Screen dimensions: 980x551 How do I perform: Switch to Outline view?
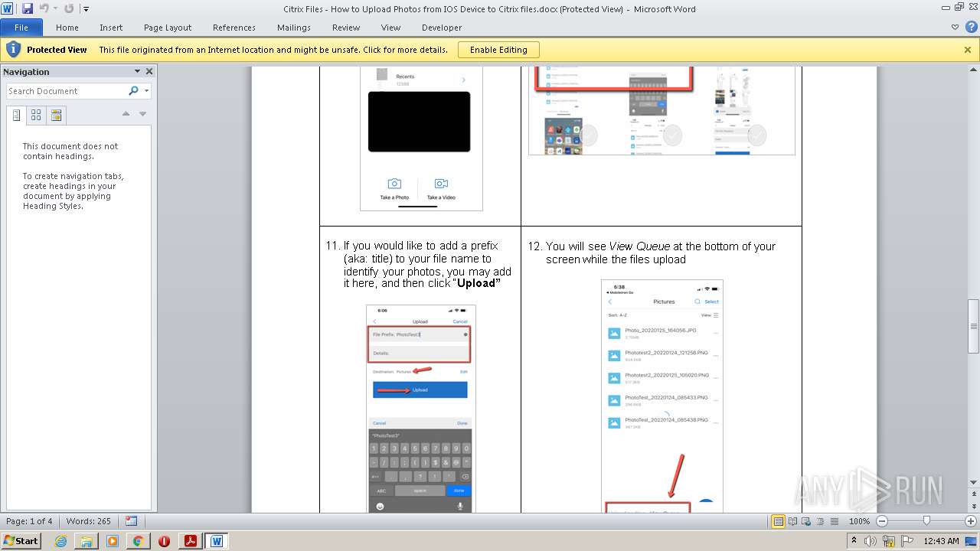(820, 521)
